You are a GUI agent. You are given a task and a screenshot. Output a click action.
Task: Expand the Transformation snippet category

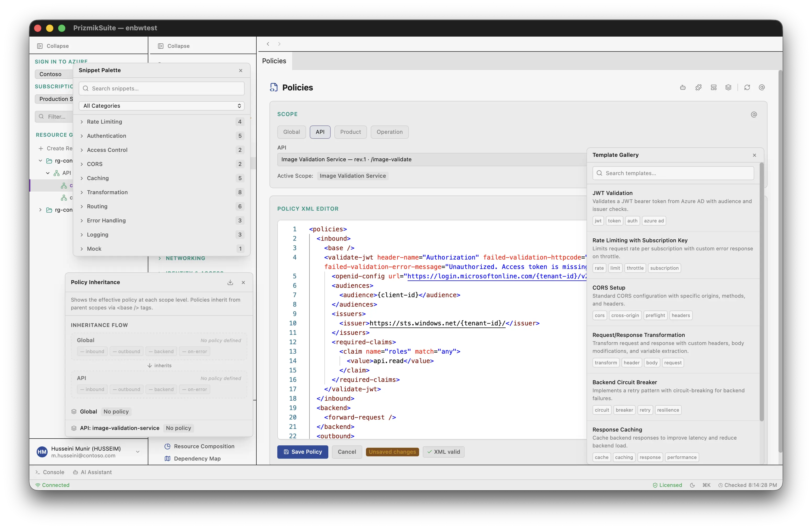pos(161,193)
